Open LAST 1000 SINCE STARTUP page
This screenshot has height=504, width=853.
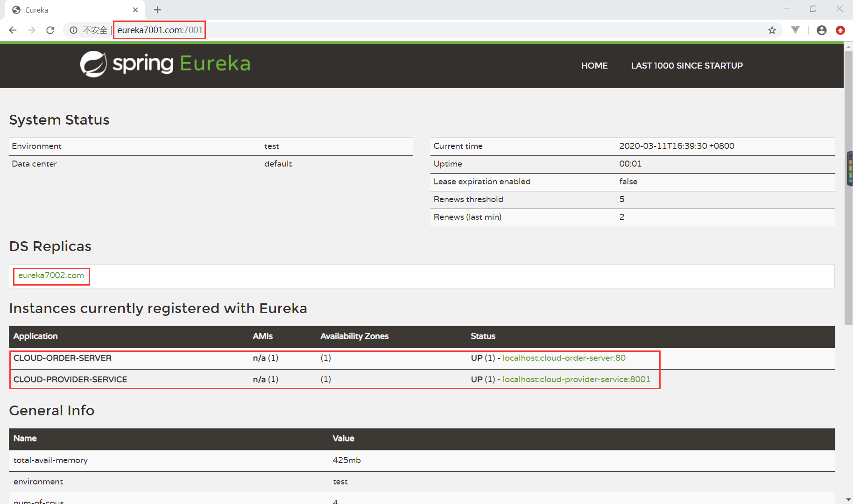(x=686, y=66)
